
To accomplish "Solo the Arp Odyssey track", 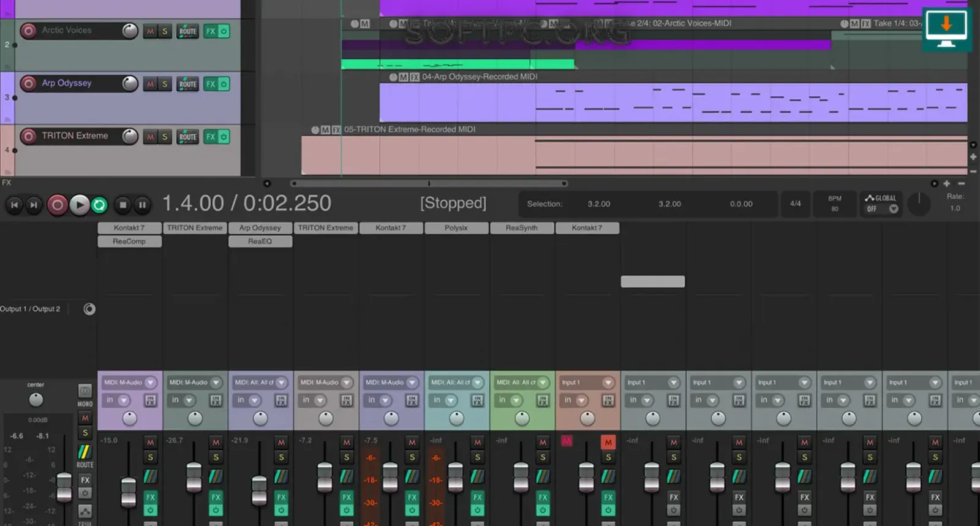I will click(x=164, y=84).
